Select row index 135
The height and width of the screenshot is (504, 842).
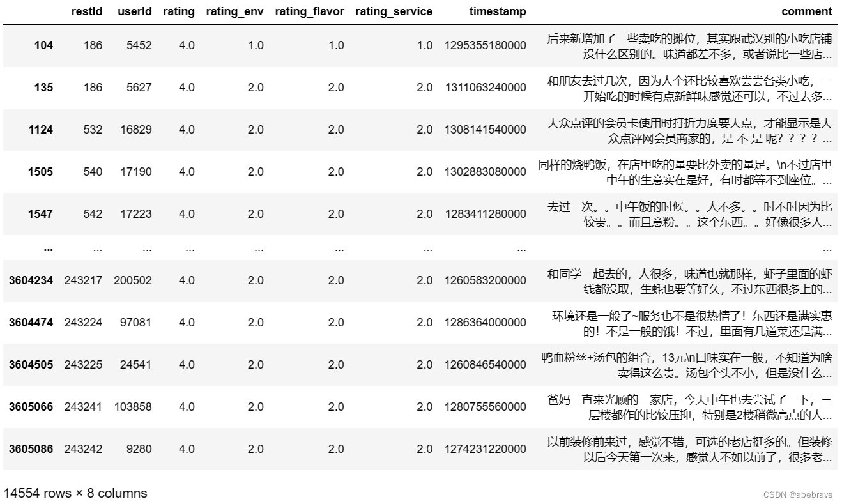tap(43, 88)
